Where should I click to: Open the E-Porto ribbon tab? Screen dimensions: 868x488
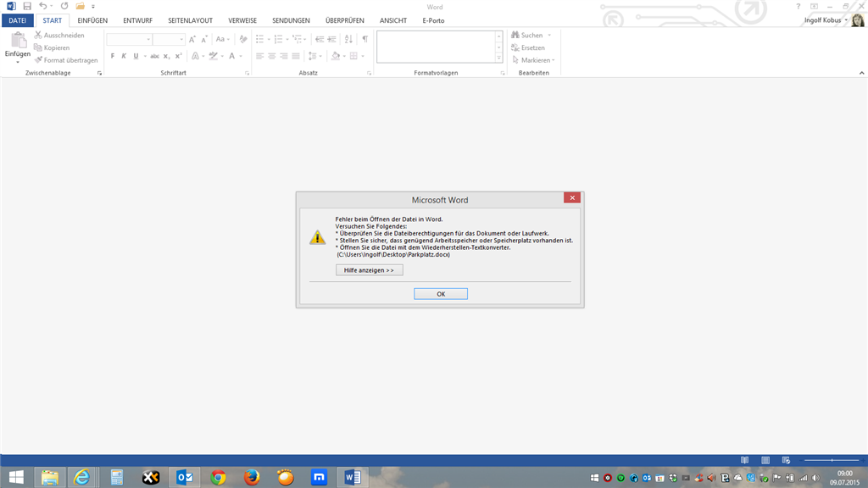pos(433,20)
